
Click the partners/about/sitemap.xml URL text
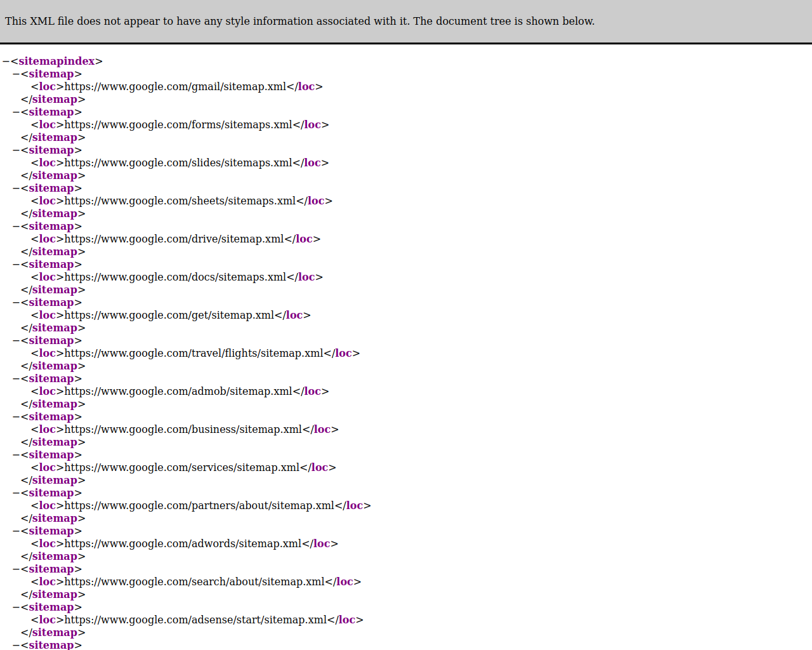coord(199,506)
